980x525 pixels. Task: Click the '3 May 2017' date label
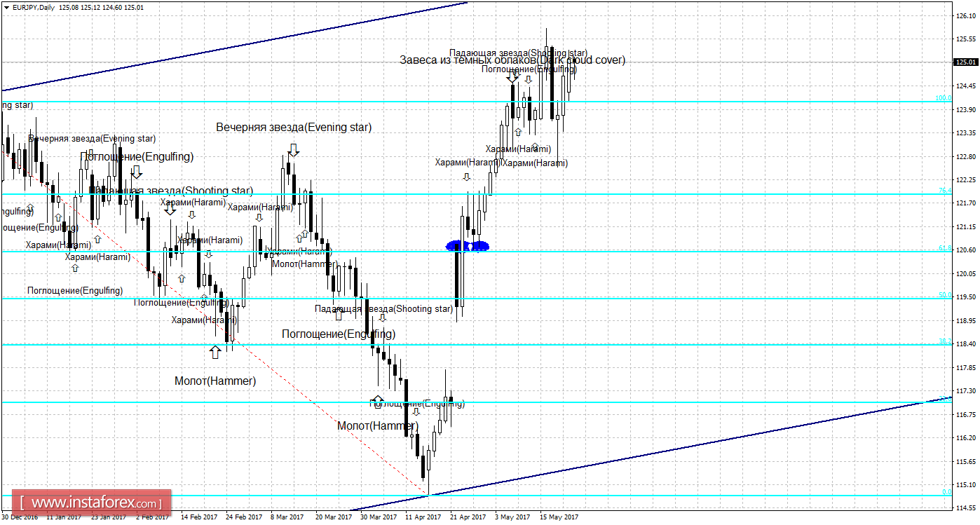click(514, 517)
